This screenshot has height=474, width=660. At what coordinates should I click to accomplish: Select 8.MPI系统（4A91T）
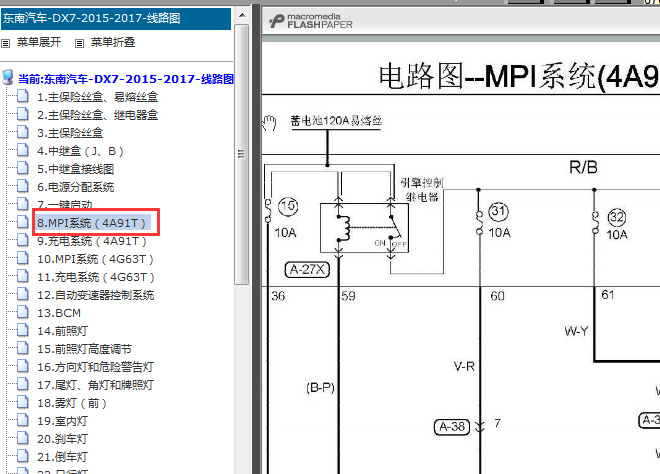tap(91, 223)
